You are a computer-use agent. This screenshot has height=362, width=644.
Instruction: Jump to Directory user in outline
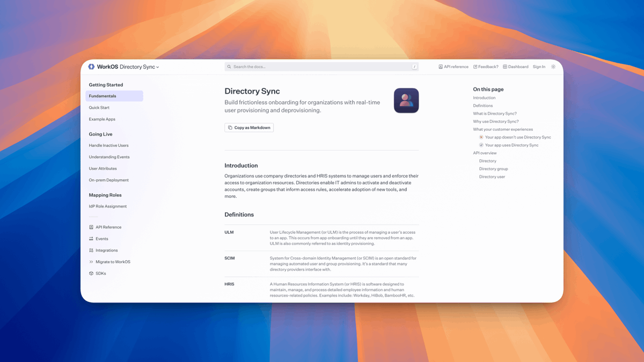(x=492, y=176)
